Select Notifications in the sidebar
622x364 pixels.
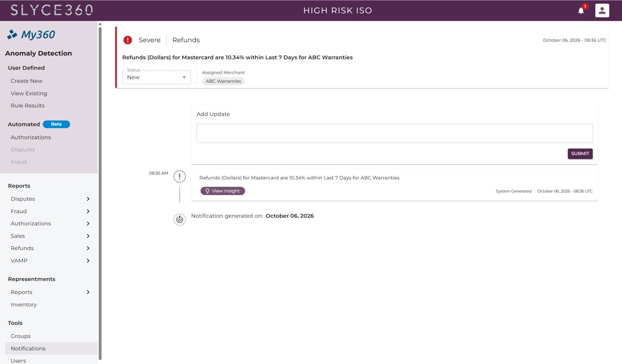(x=51, y=348)
